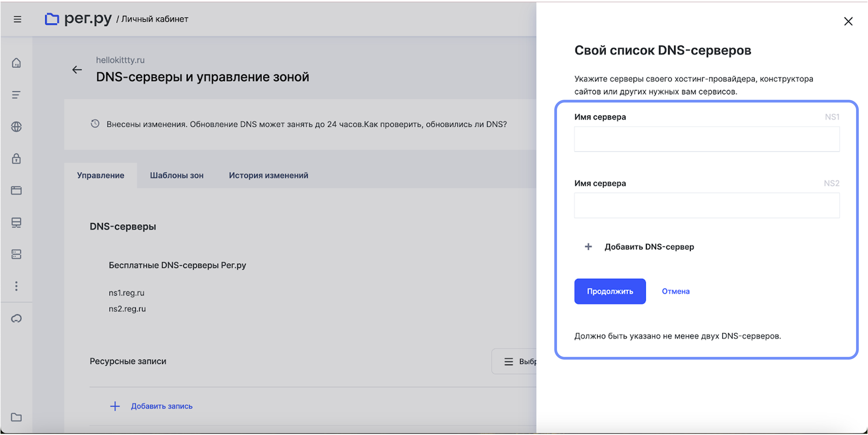Open the sidebar server rack icon

(x=16, y=254)
